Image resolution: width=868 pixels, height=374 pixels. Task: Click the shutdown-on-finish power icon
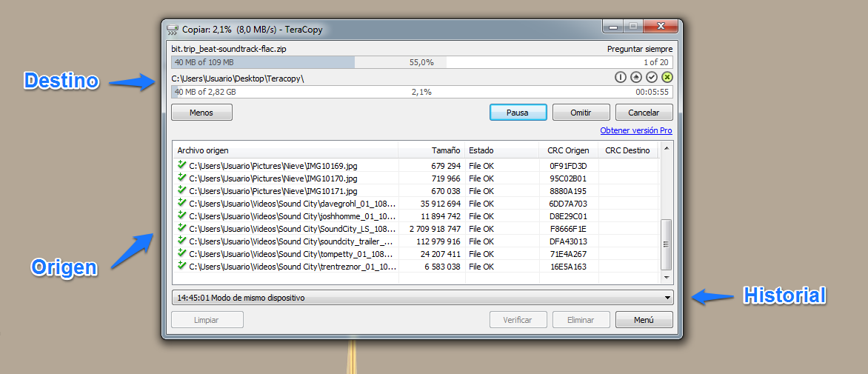click(621, 78)
